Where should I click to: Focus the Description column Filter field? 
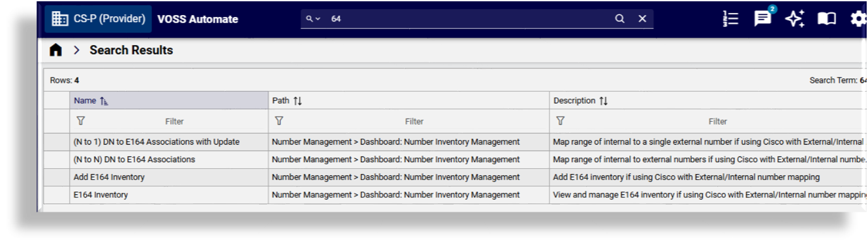point(717,121)
